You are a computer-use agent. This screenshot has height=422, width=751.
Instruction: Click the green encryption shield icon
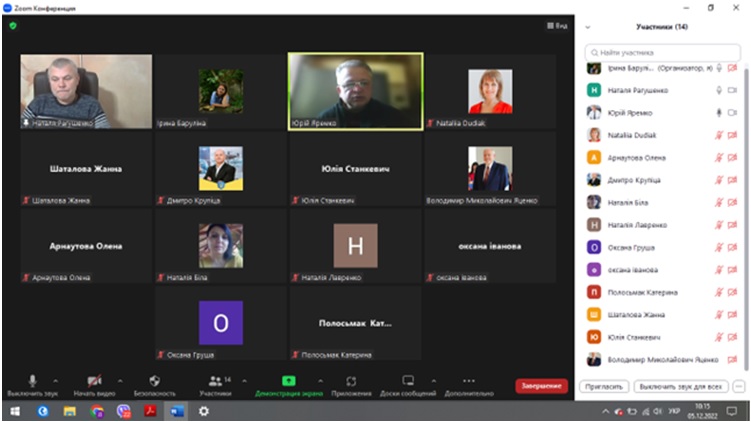coord(13,26)
